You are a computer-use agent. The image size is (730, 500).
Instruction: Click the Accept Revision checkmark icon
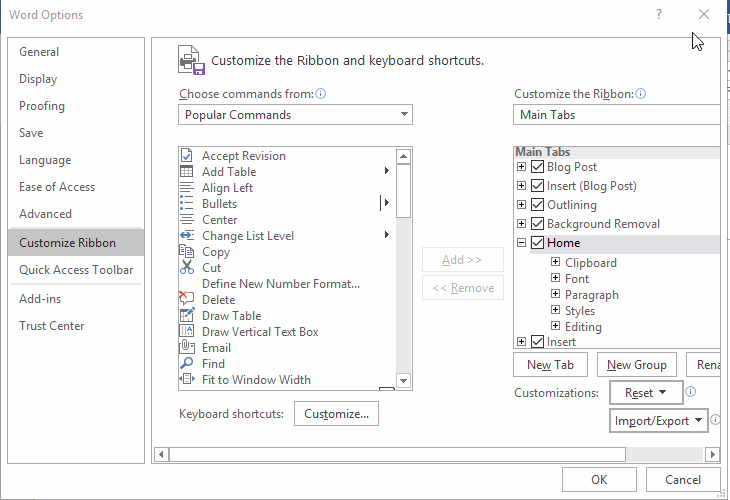point(186,155)
